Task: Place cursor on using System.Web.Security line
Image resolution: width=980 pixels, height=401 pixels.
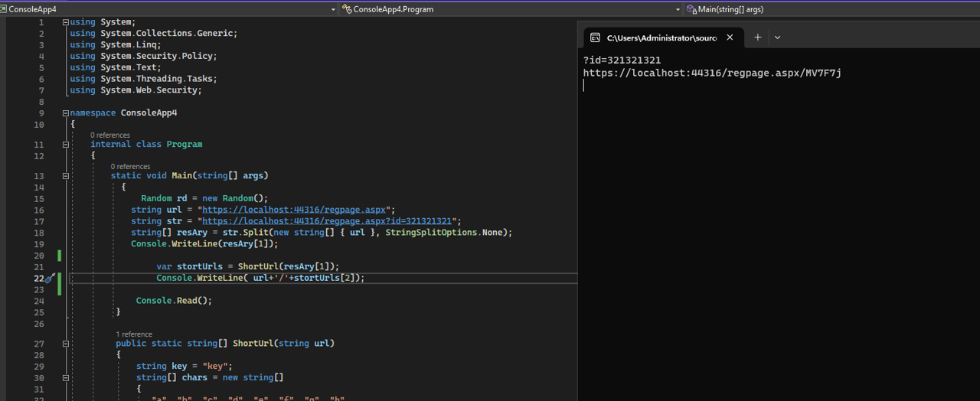Action: point(136,90)
